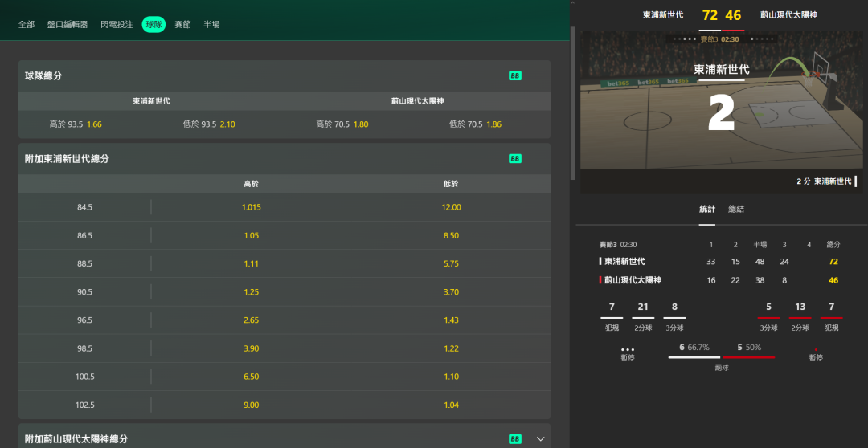Open the 盤口編輯器 tab
The width and height of the screenshot is (868, 448).
(68, 25)
